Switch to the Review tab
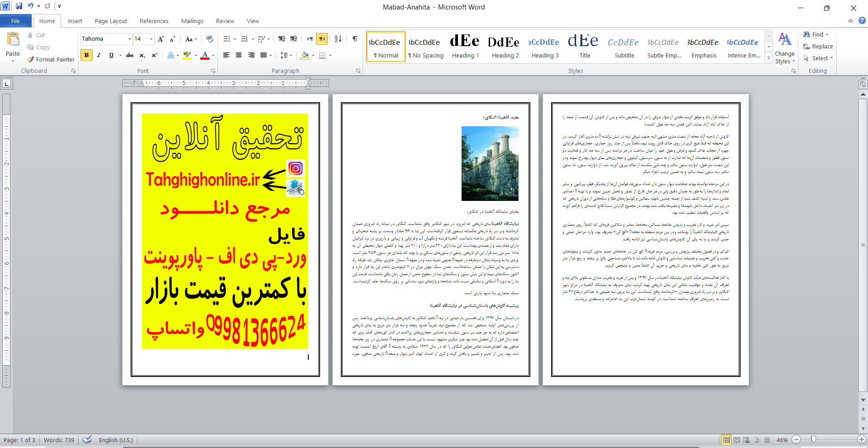 (225, 21)
